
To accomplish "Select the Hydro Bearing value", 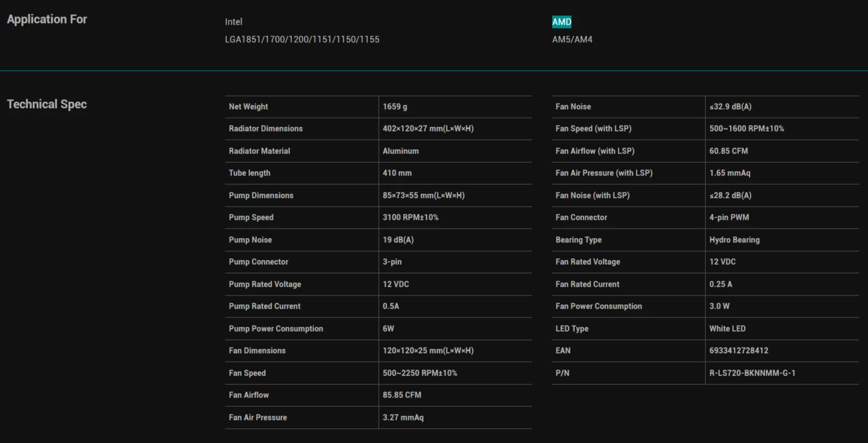I will click(734, 240).
